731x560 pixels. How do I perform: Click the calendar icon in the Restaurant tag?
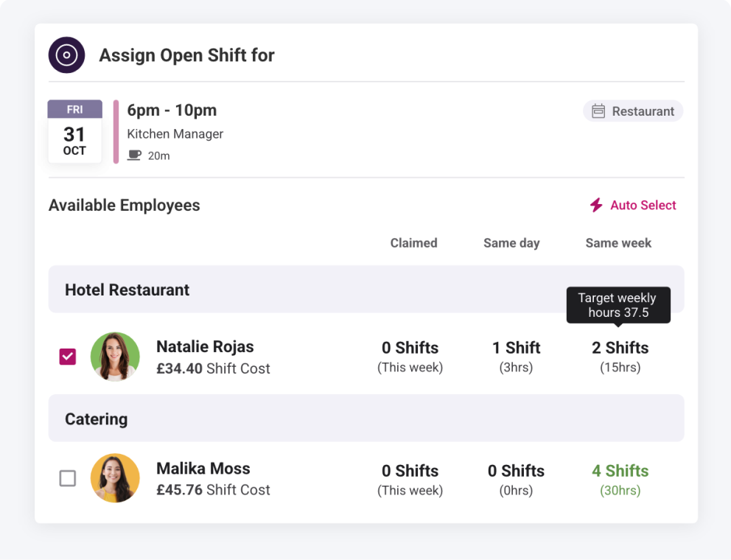point(598,111)
